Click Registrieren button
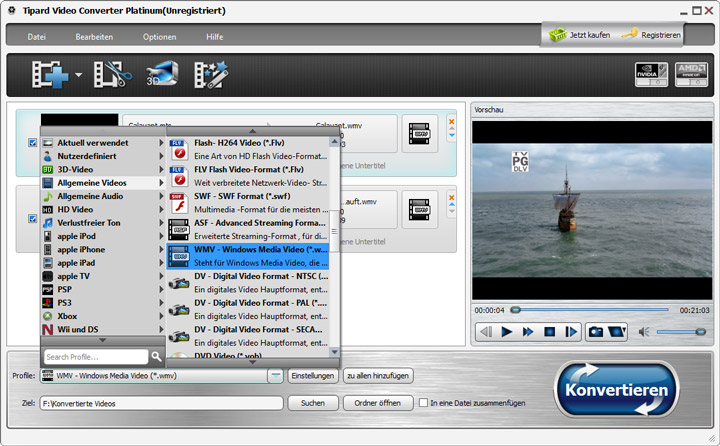The height and width of the screenshot is (446, 720). pyautogui.click(x=651, y=35)
